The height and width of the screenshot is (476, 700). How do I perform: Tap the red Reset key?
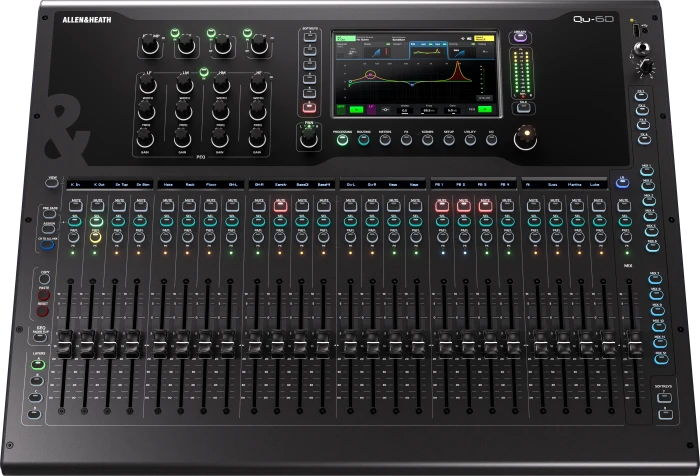42,310
